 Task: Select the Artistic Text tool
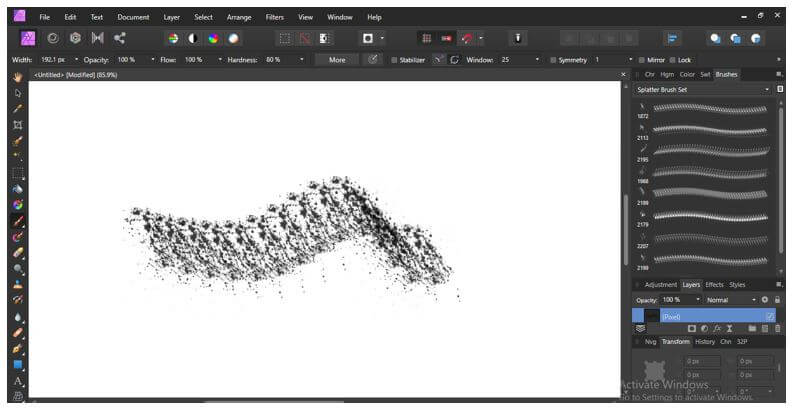[18, 381]
